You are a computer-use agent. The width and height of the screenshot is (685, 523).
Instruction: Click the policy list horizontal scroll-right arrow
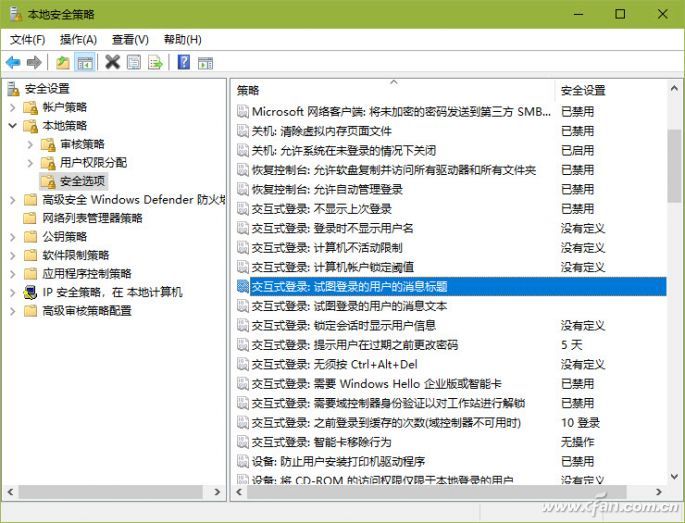659,492
